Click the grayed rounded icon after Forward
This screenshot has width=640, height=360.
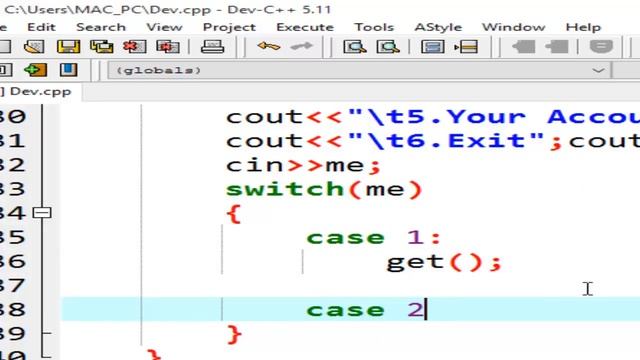[601, 47]
